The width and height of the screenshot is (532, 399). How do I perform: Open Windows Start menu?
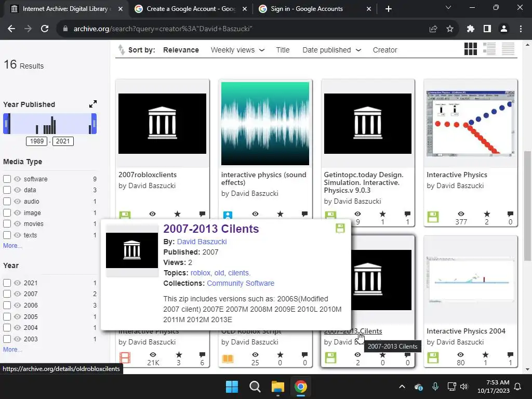click(232, 387)
